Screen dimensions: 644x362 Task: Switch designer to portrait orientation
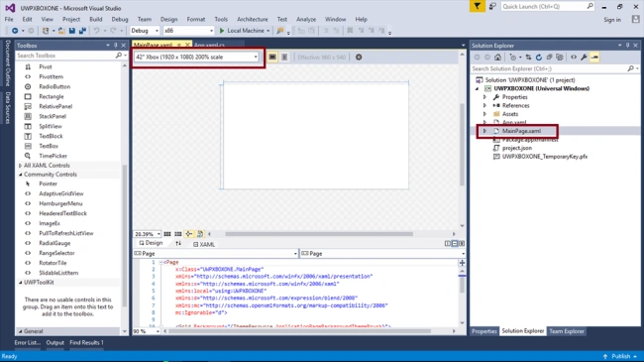[284, 58]
